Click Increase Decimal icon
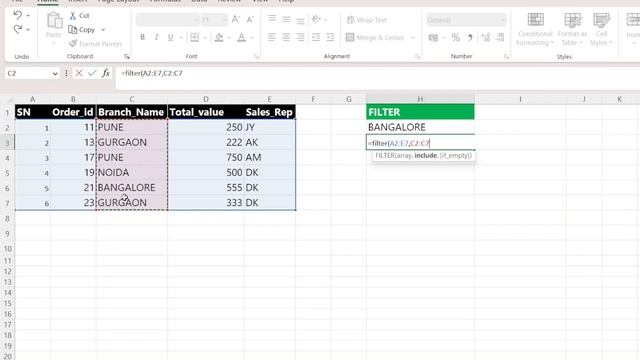Viewport: 640px width, 360px height. click(486, 38)
